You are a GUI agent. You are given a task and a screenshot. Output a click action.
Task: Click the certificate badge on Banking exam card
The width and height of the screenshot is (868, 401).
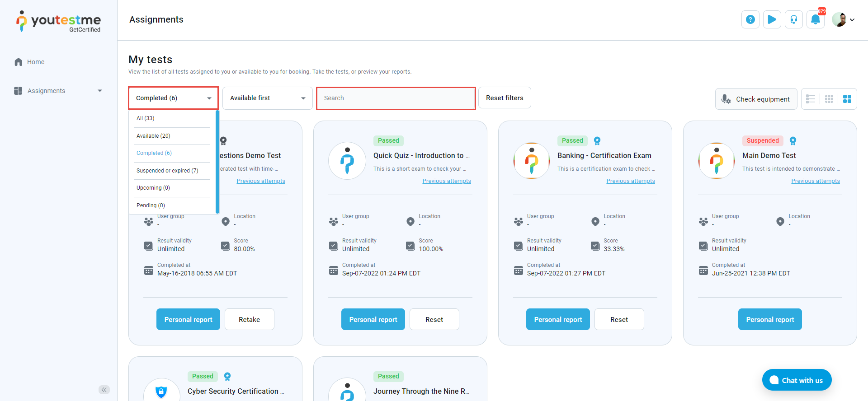597,140
